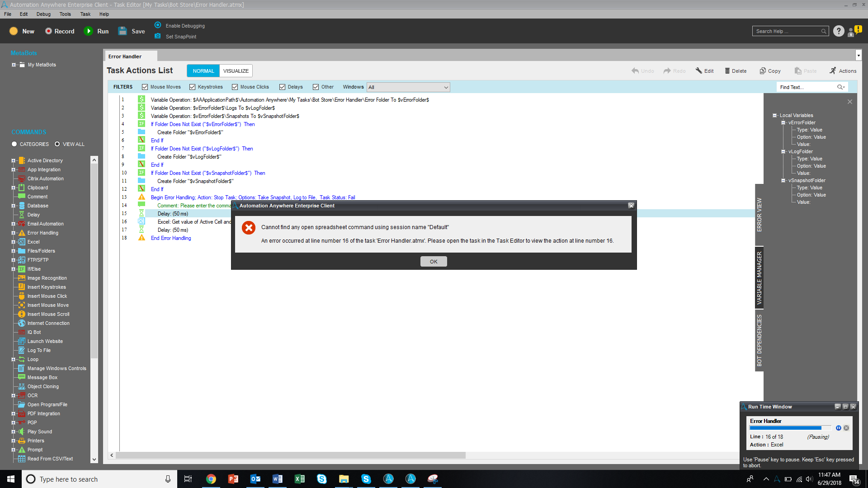Click the Find Text input field
Viewport: 868px width, 488px height.
tap(807, 87)
